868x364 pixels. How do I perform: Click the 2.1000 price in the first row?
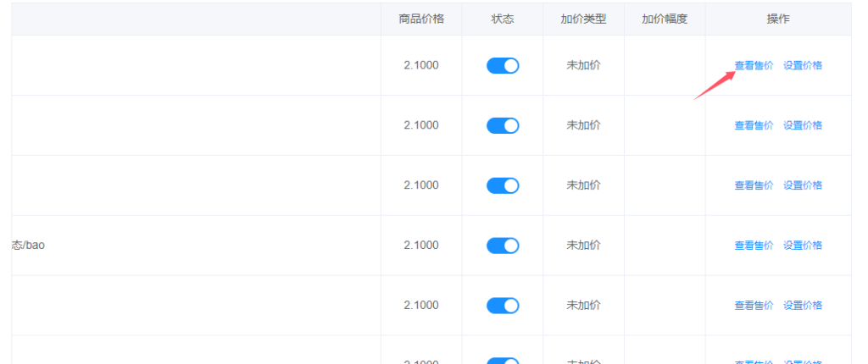(x=421, y=65)
